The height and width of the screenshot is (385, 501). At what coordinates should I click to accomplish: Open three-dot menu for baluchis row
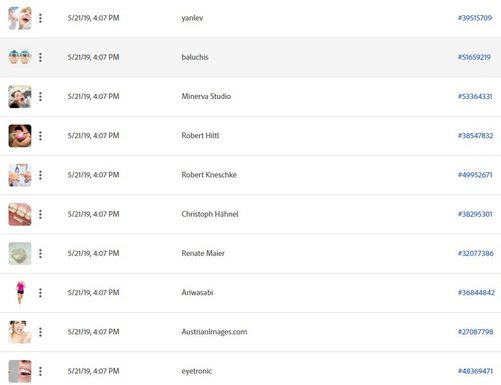click(x=40, y=57)
